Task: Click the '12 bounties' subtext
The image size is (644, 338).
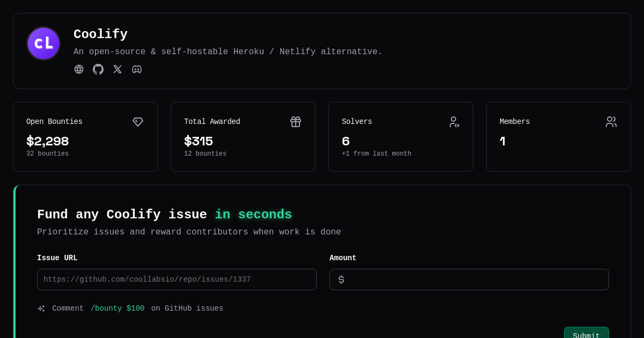Action: click(205, 154)
